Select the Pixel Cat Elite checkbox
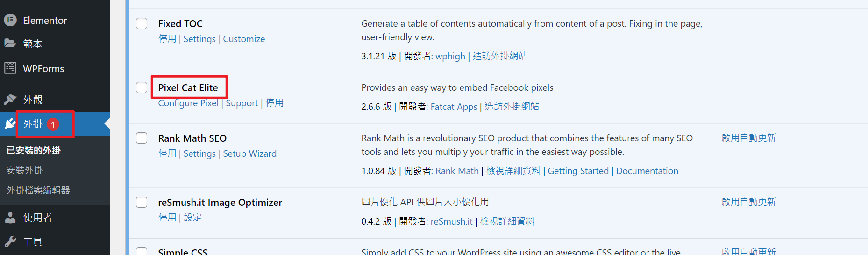 142,87
